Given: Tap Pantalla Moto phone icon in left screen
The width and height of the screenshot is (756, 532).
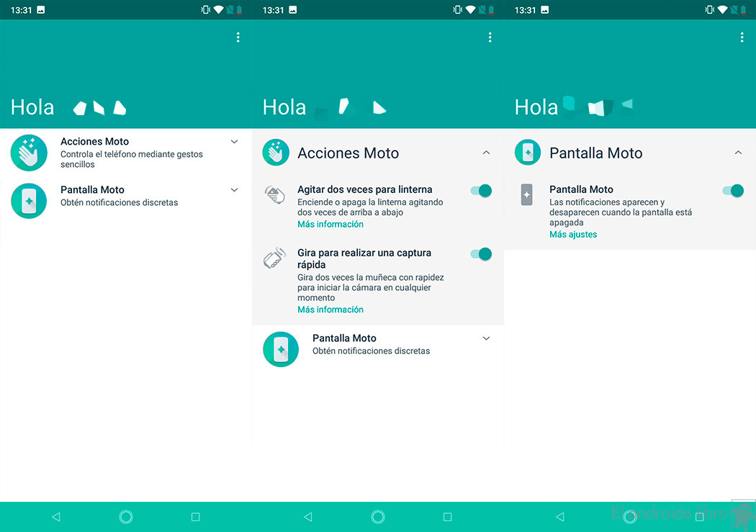Looking at the screenshot, I should [x=29, y=200].
